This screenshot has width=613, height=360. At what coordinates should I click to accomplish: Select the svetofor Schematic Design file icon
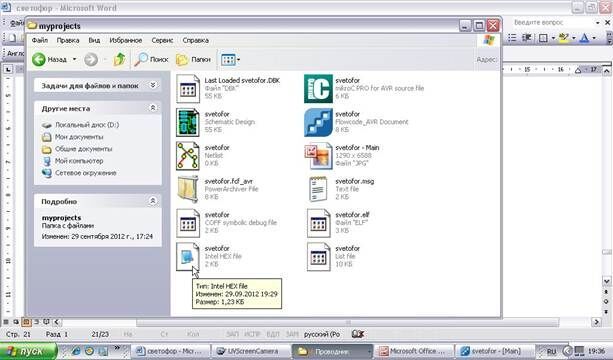188,122
